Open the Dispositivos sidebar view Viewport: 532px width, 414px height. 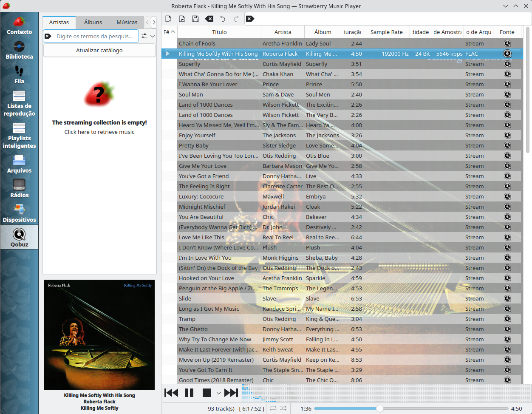(x=19, y=213)
